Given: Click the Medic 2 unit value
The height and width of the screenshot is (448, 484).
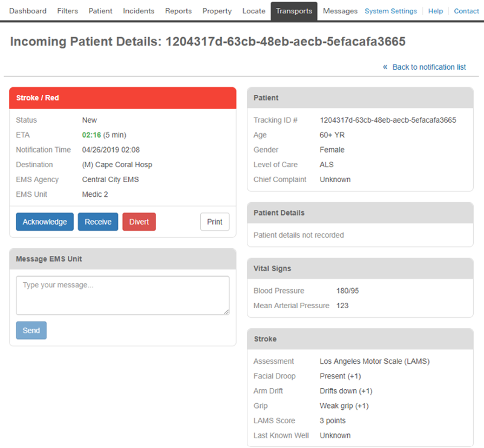Looking at the screenshot, I should 95,194.
